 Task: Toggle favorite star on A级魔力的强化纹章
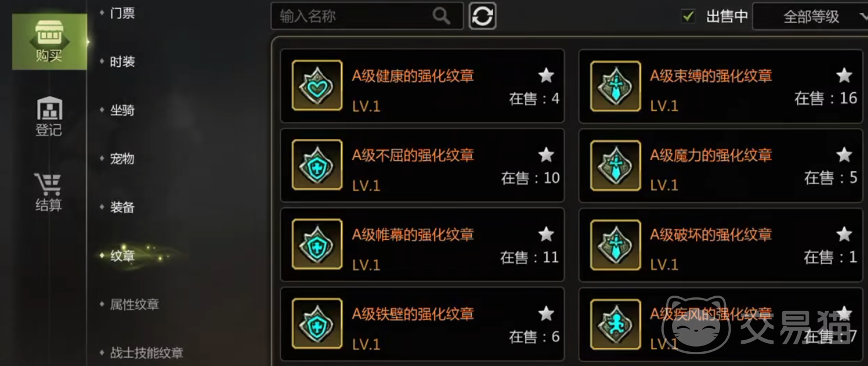click(845, 155)
